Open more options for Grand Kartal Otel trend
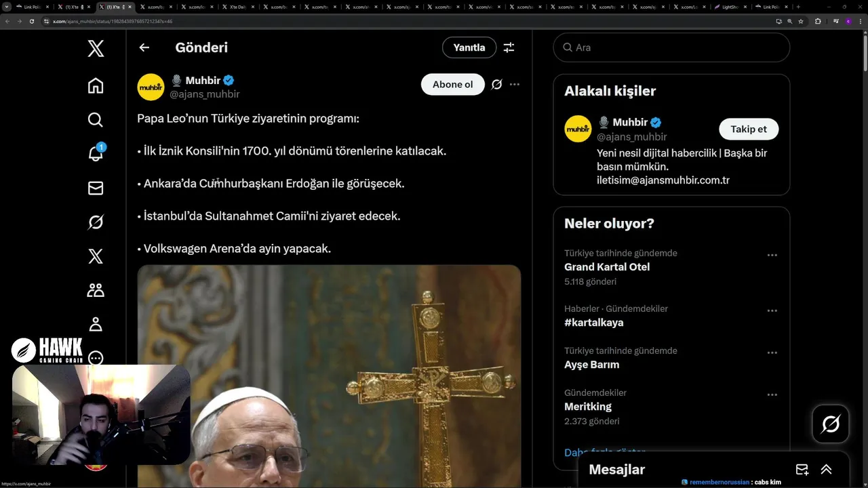The image size is (868, 488). coord(772,256)
